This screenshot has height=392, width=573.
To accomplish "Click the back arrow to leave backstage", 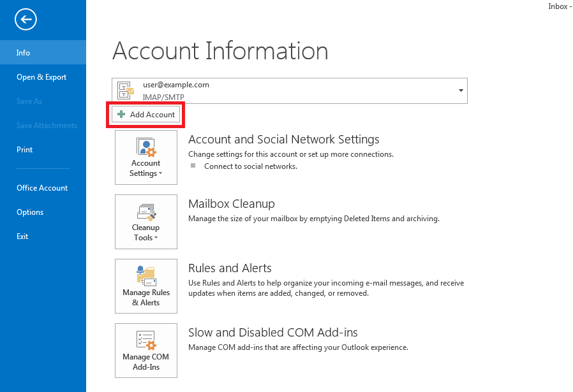I will pyautogui.click(x=26, y=20).
